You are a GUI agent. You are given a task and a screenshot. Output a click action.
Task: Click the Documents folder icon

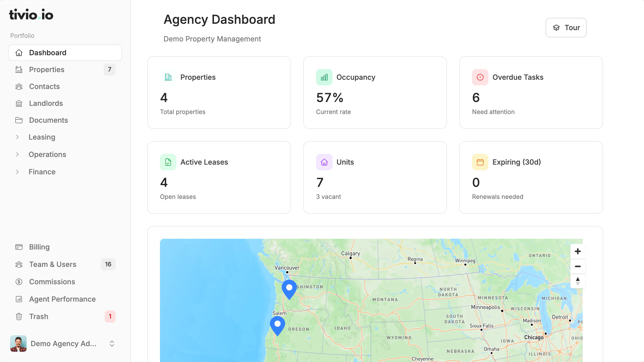coord(19,120)
